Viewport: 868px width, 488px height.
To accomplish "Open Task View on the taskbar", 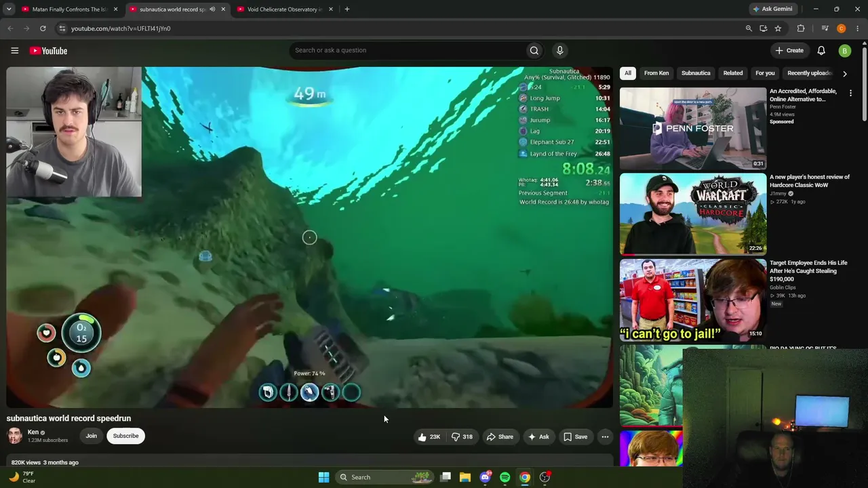I will (446, 477).
